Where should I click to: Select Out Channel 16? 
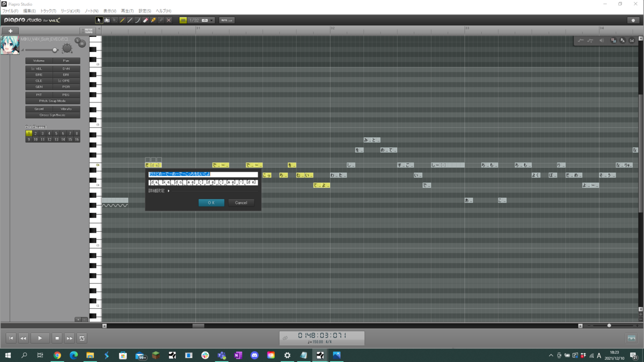[x=77, y=139]
